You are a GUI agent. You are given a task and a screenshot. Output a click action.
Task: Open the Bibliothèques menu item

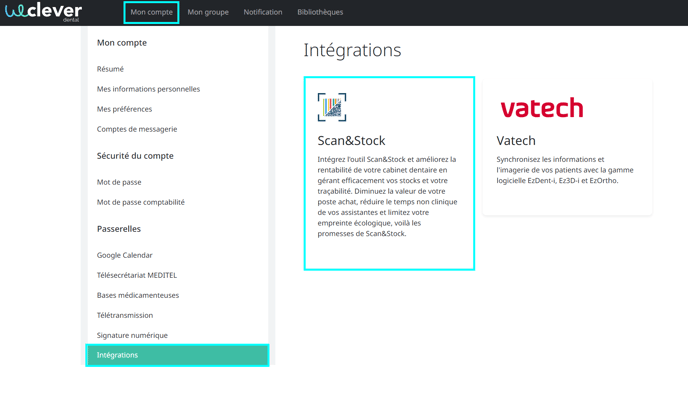[320, 12]
